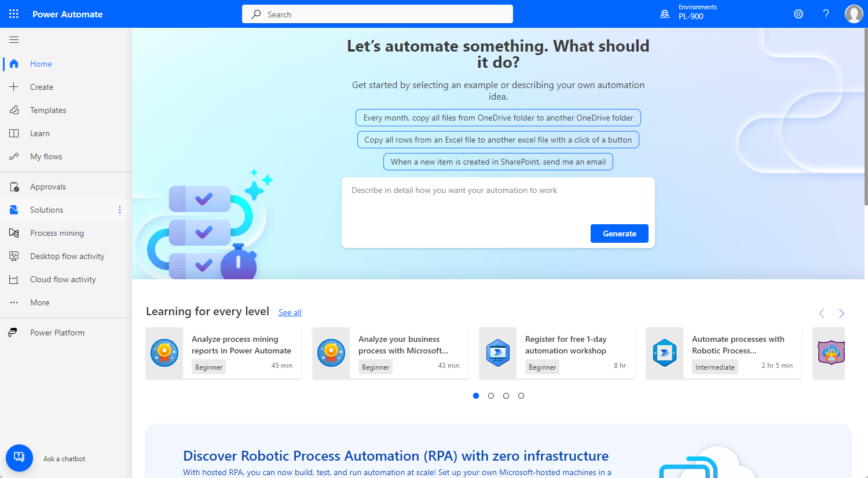Click the See all learning link
Image resolution: width=868 pixels, height=478 pixels.
290,312
